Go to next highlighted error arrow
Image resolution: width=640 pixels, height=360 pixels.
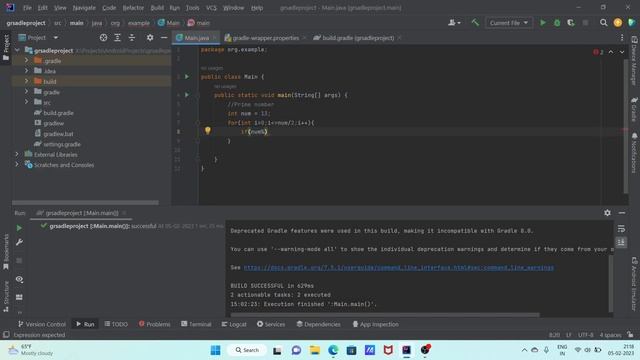(622, 52)
